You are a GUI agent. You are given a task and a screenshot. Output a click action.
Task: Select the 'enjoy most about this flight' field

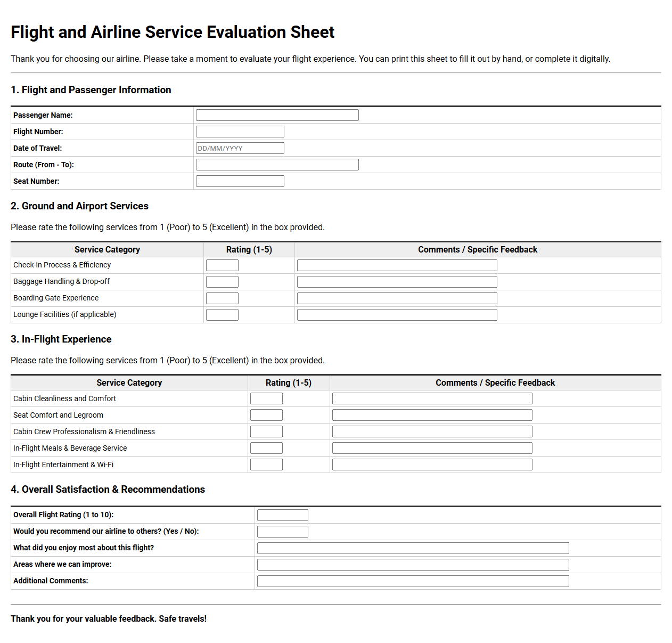coord(413,548)
